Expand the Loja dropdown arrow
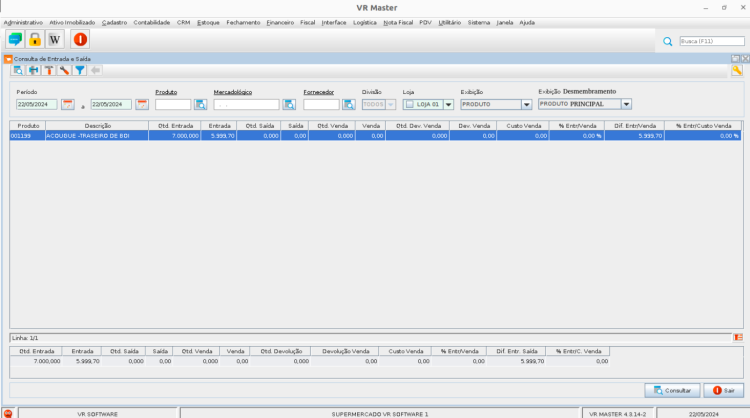Image resolution: width=750 pixels, height=418 pixels. (x=448, y=104)
